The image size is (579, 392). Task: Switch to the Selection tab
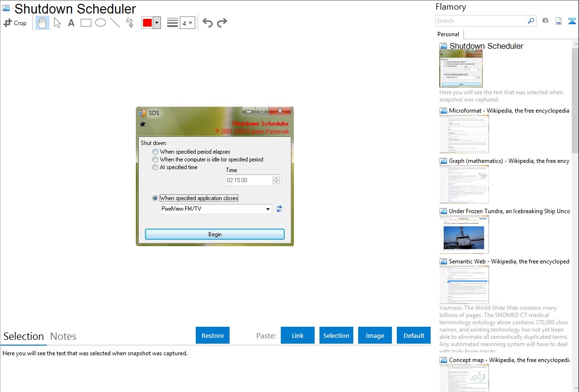(x=24, y=336)
